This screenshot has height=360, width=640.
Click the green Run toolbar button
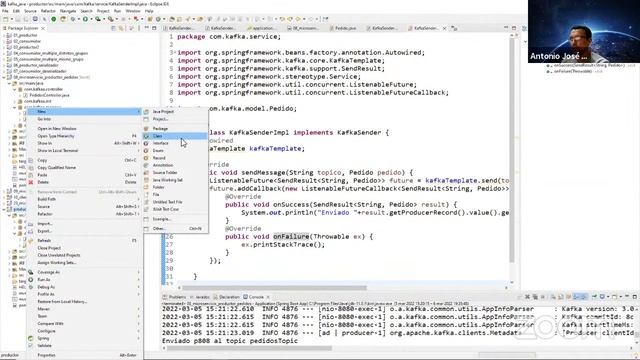point(85,19)
